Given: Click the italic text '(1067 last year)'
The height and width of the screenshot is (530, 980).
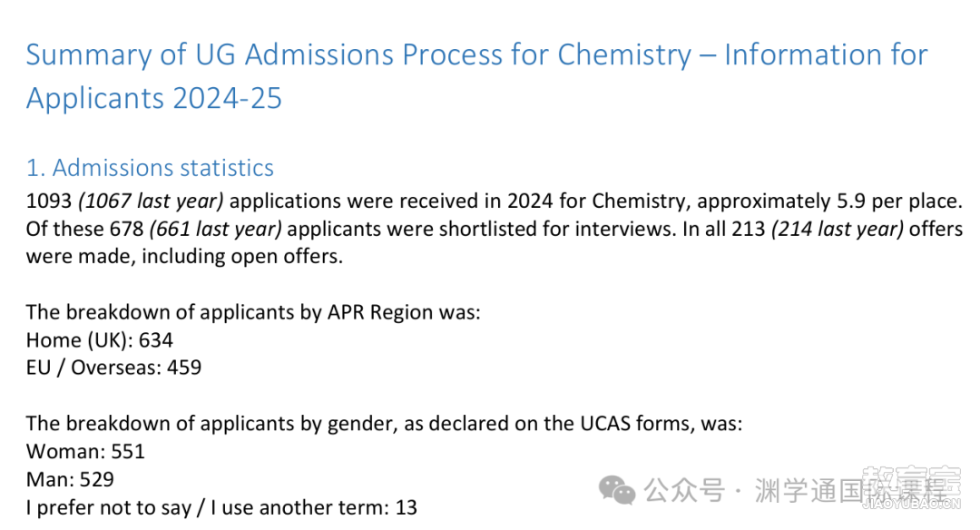Looking at the screenshot, I should point(151,201).
